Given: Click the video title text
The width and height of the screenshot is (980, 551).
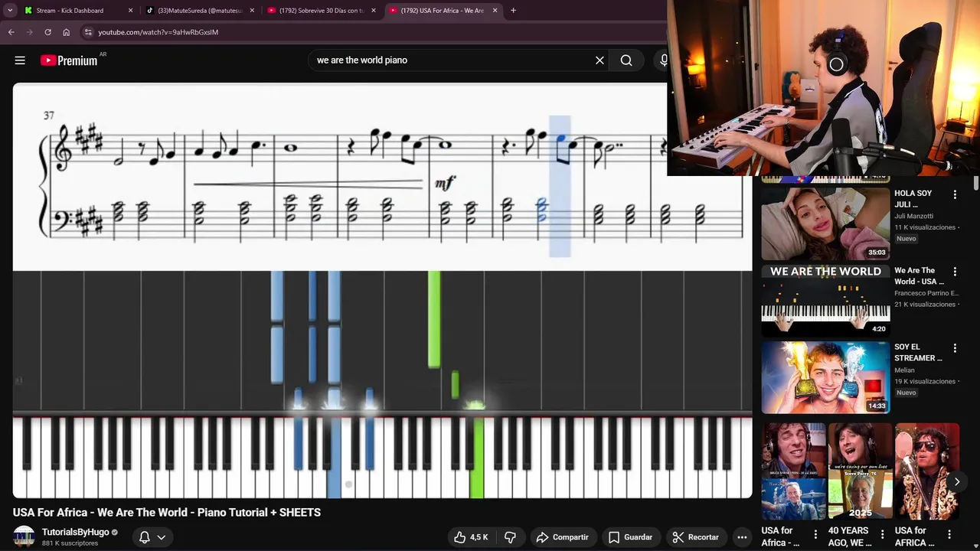Looking at the screenshot, I should 167,513.
